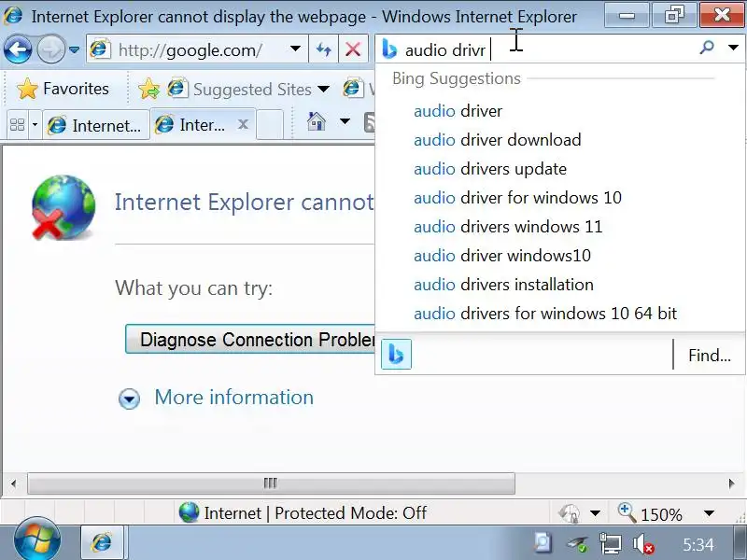
Task: Click the Add to Favorites Bar icon
Action: (149, 89)
